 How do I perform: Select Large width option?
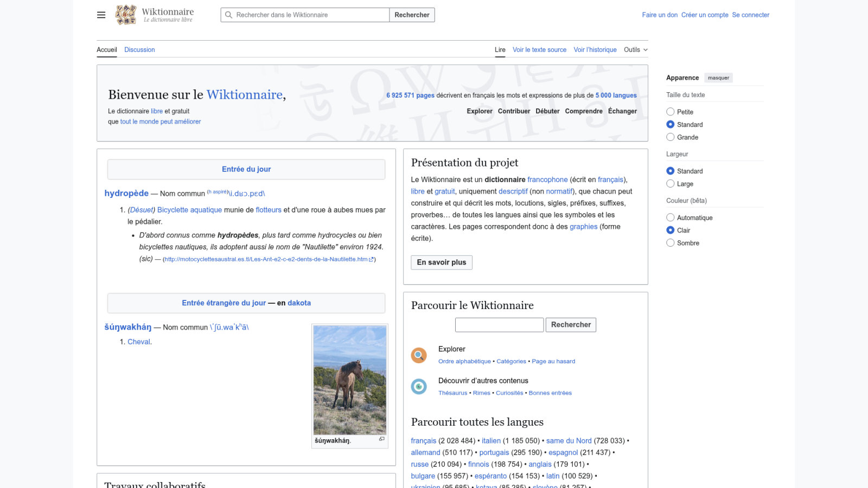671,184
